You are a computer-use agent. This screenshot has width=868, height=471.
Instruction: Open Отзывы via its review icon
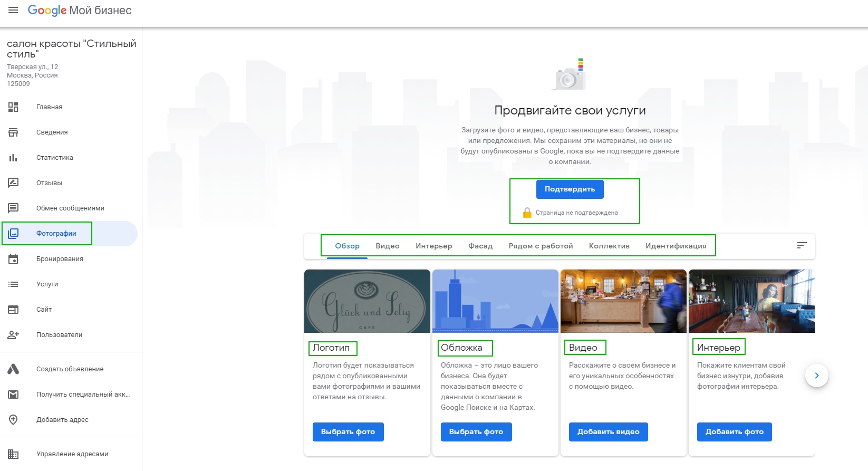(x=13, y=183)
